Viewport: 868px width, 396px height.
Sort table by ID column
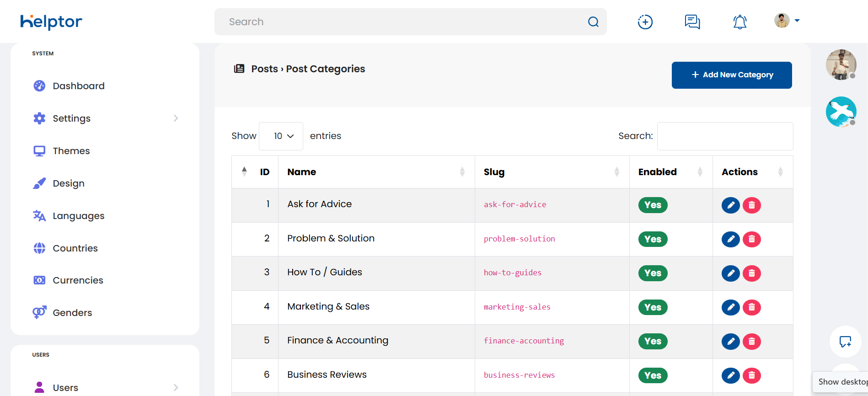(255, 172)
